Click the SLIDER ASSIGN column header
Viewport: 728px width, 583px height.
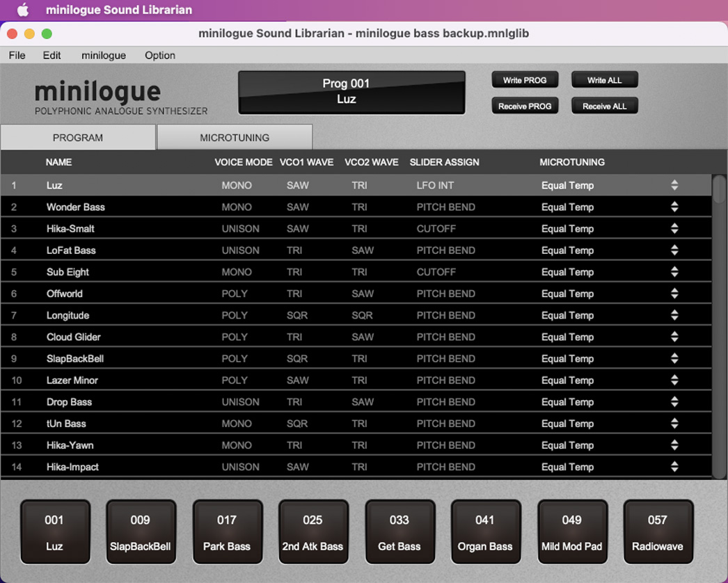[x=444, y=162]
